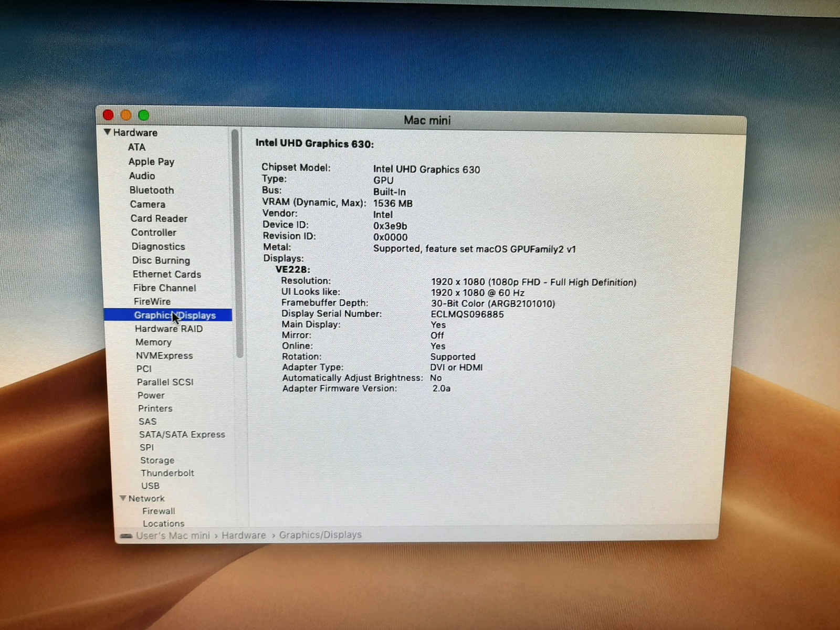
Task: Close the Mac mini window
Action: (109, 115)
